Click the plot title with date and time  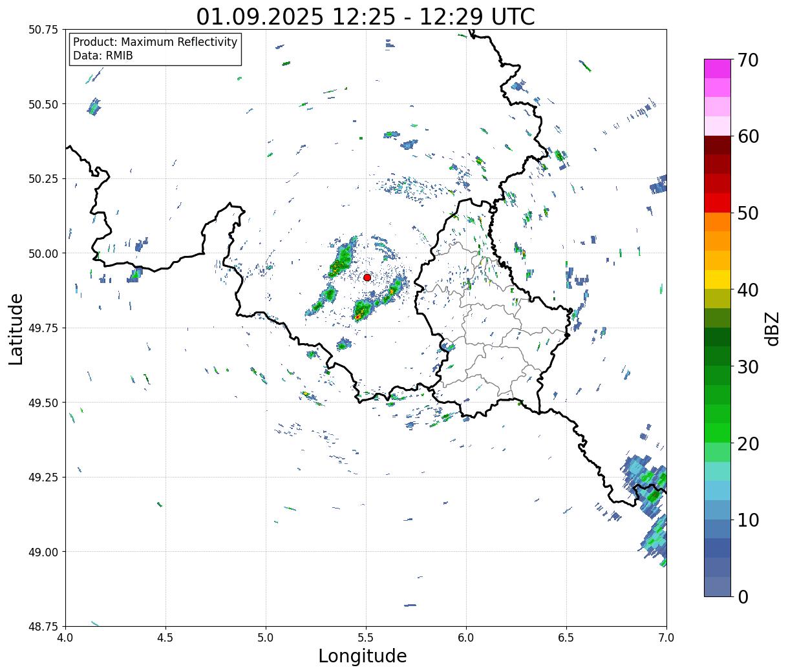[x=365, y=16]
